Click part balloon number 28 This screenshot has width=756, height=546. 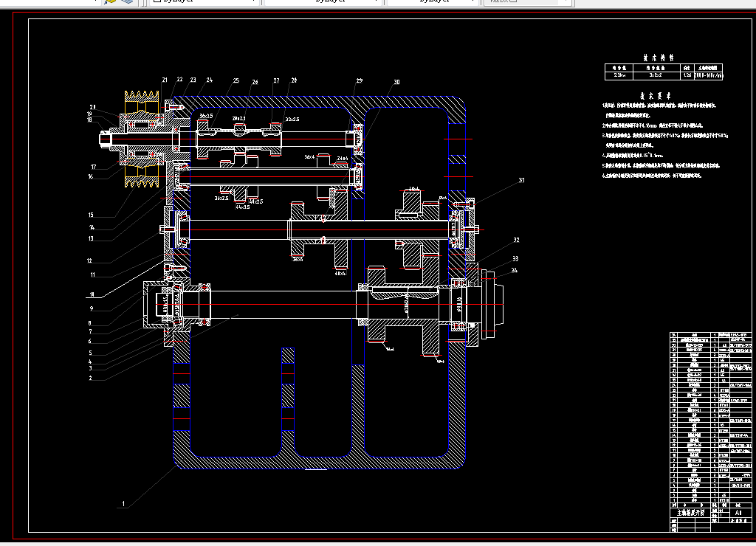point(294,80)
